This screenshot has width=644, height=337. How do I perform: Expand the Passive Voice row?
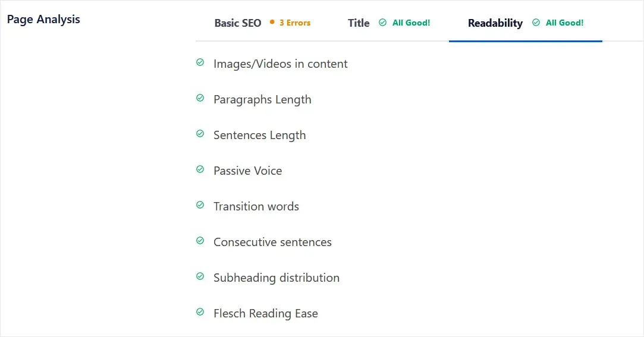click(247, 171)
